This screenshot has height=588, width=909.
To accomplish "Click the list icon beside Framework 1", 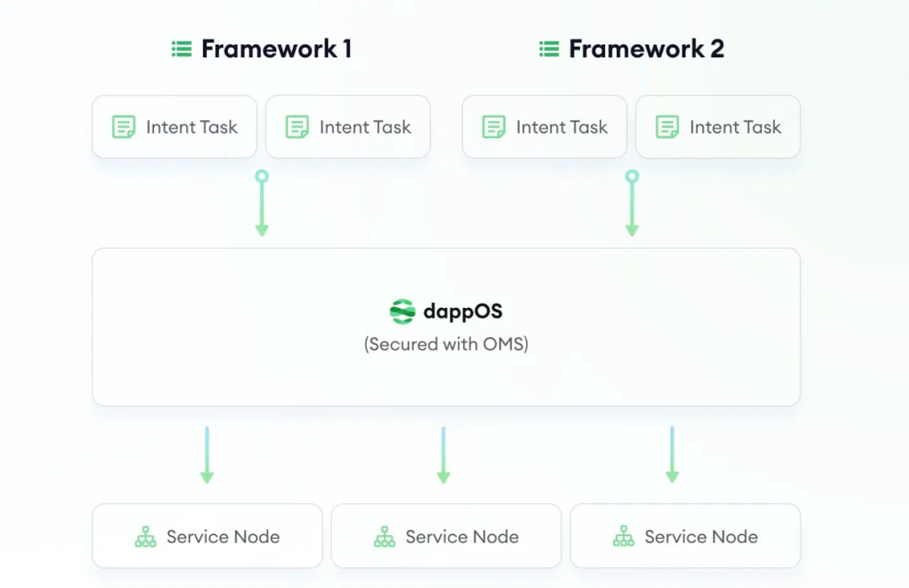I will point(182,50).
